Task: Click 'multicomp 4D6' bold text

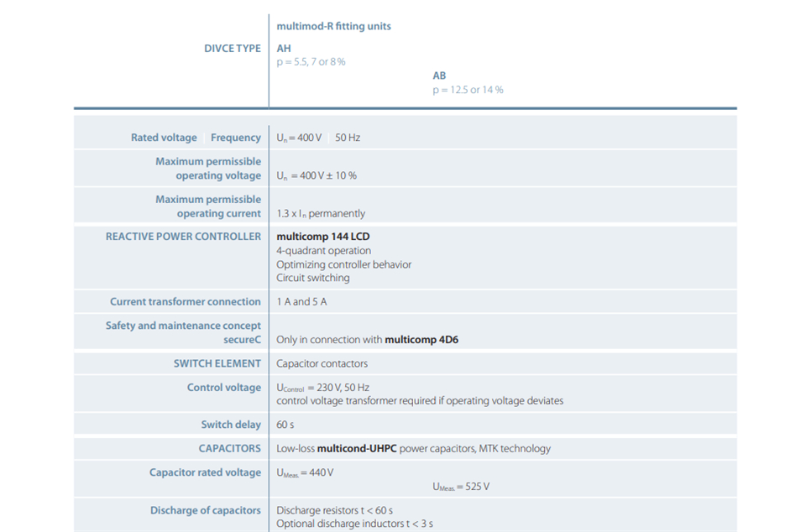Action: [x=421, y=340]
